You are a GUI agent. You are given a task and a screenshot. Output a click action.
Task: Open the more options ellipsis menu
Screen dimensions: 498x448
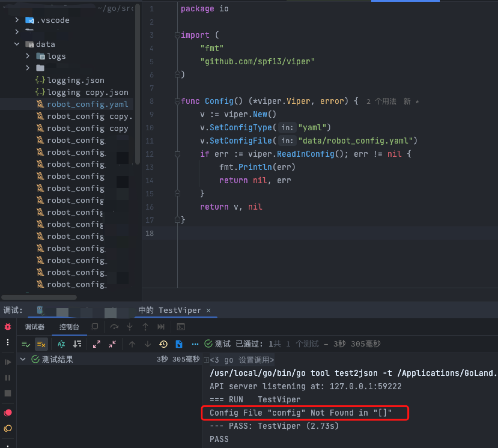[195, 344]
